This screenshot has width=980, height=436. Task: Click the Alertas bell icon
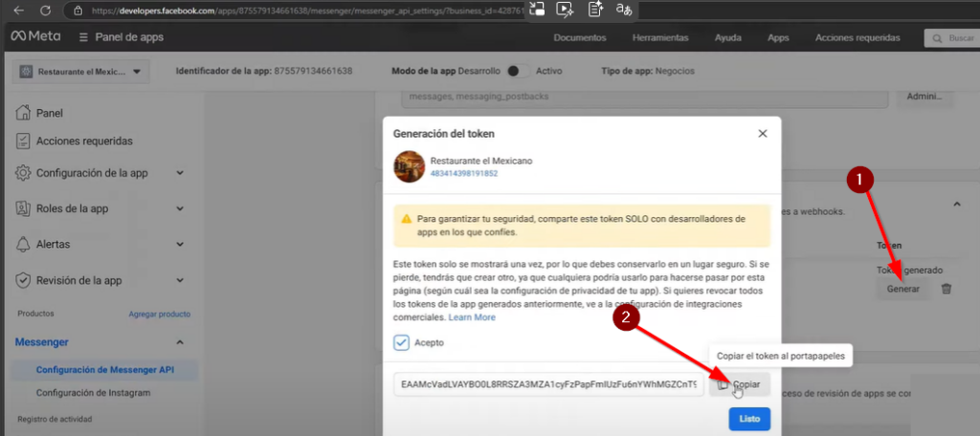pyautogui.click(x=23, y=244)
